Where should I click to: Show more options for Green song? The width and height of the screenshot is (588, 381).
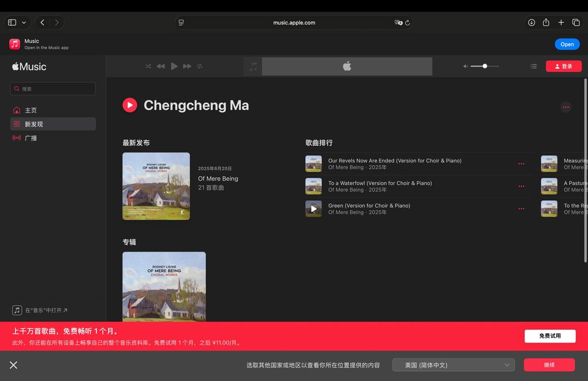pos(521,209)
